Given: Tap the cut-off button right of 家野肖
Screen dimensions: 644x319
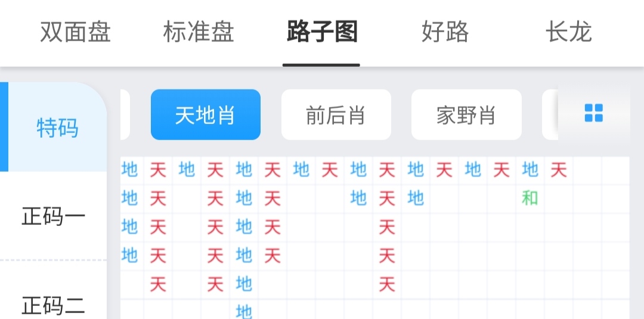Looking at the screenshot, I should [x=549, y=115].
